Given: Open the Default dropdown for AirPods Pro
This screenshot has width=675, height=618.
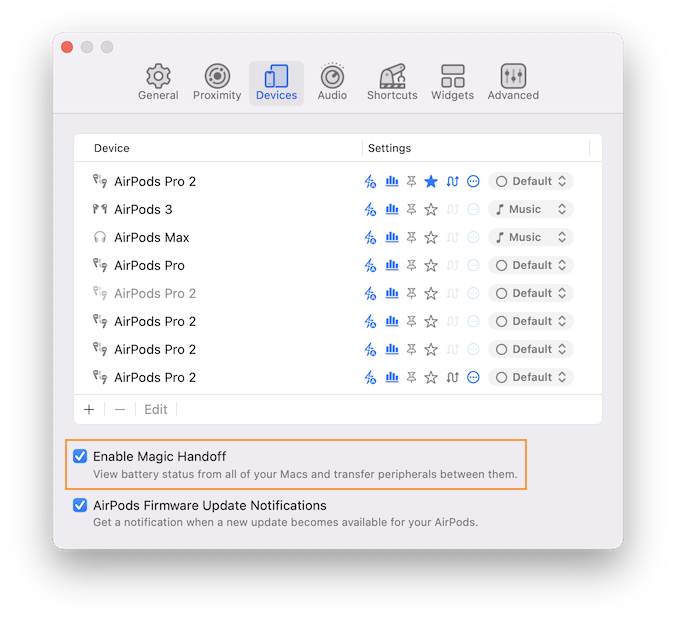Looking at the screenshot, I should 531,266.
